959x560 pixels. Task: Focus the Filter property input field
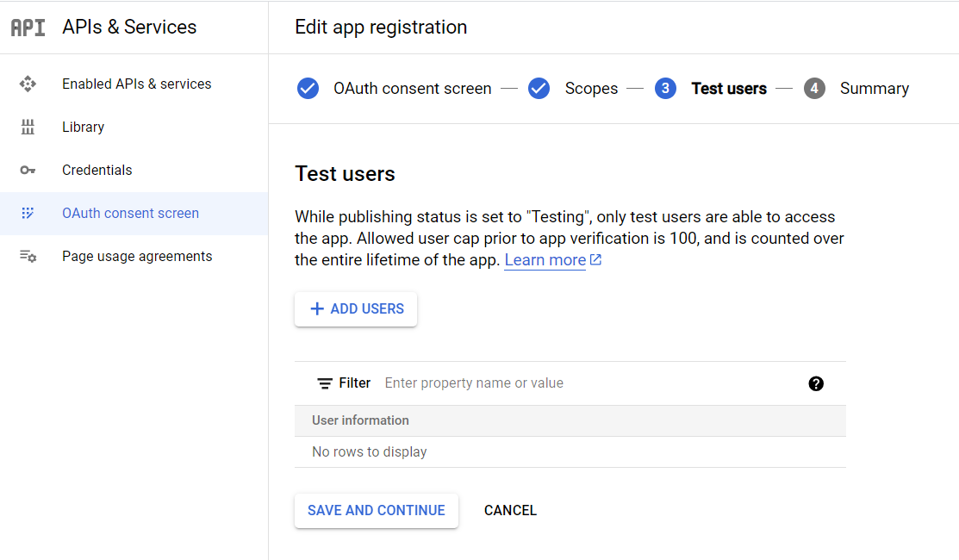[x=590, y=383]
